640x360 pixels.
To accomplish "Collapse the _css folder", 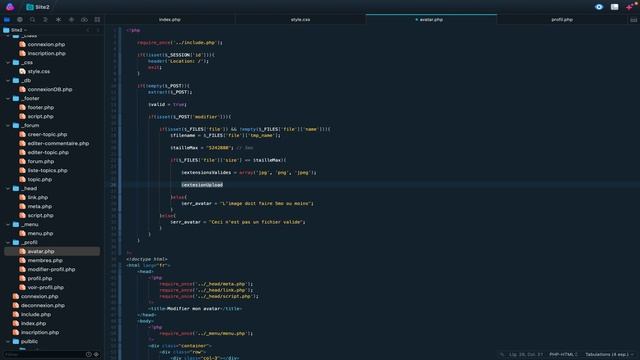I will tap(8, 62).
